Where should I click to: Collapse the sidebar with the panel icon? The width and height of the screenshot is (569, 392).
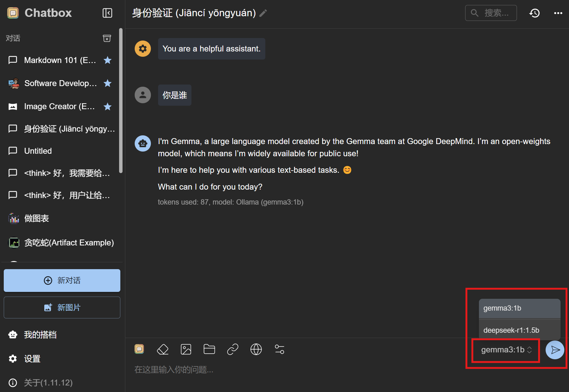(x=107, y=13)
